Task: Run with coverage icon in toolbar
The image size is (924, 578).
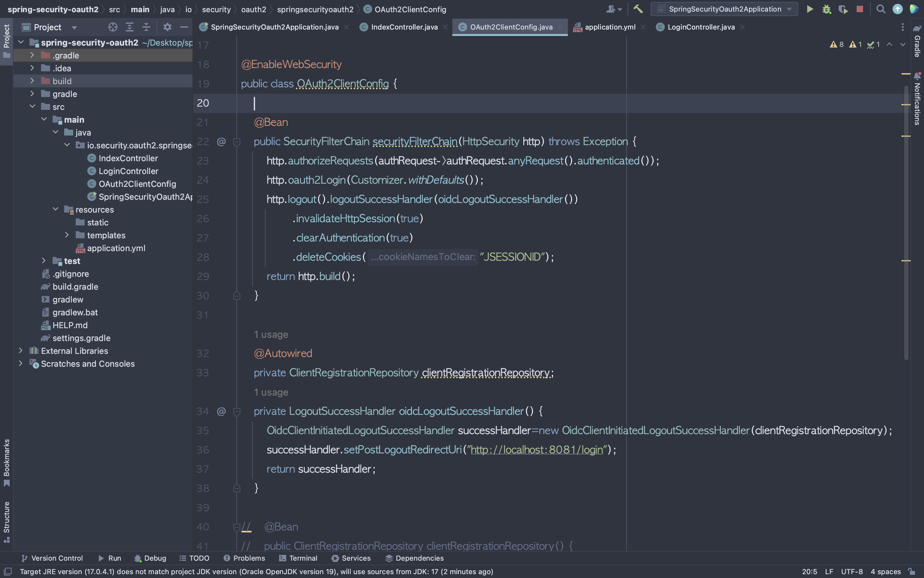Action: click(x=843, y=9)
